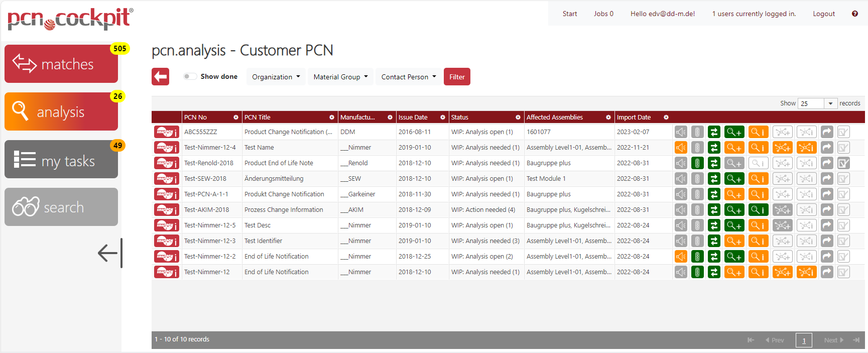Viewport: 868px width, 353px height.
Task: Click 'Hello edv@dd-m.de!' user text
Action: pos(663,14)
